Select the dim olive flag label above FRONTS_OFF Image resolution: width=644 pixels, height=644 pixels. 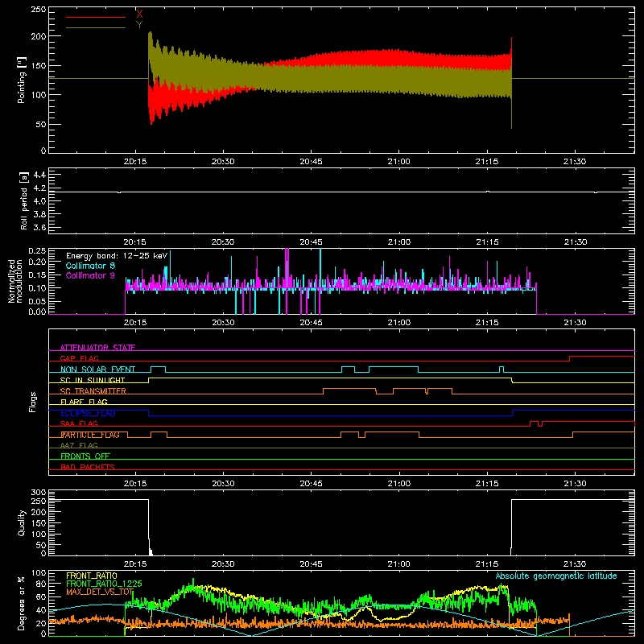79,445
